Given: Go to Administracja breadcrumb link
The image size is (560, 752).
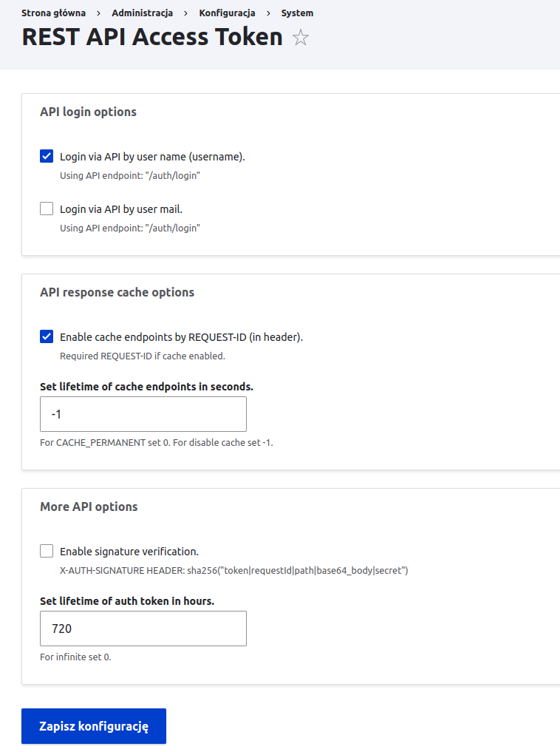Looking at the screenshot, I should point(143,13).
